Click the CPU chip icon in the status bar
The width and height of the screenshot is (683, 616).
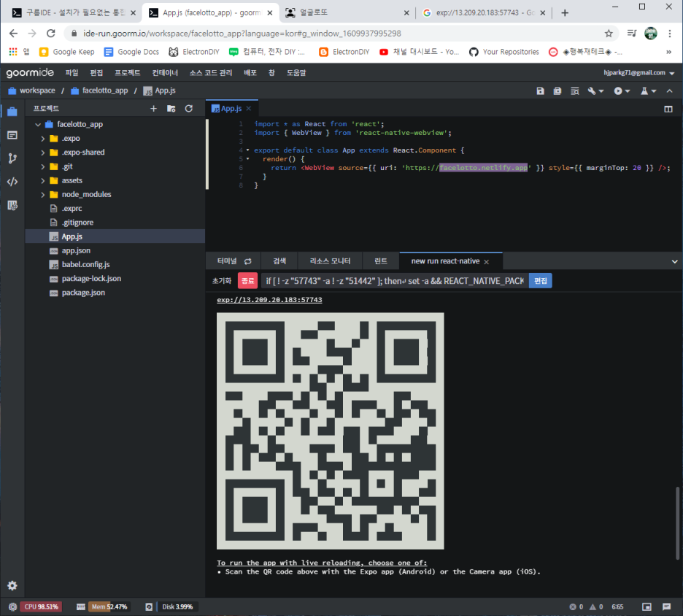click(x=12, y=607)
